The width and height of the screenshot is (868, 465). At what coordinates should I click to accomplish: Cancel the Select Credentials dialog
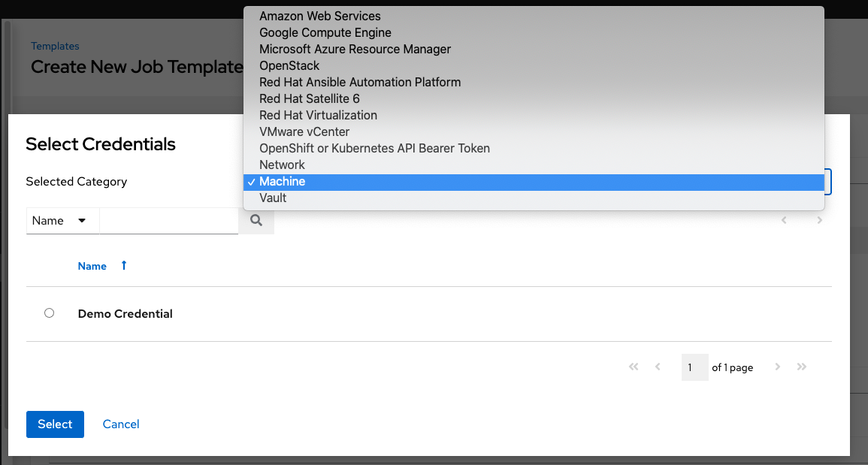(121, 424)
